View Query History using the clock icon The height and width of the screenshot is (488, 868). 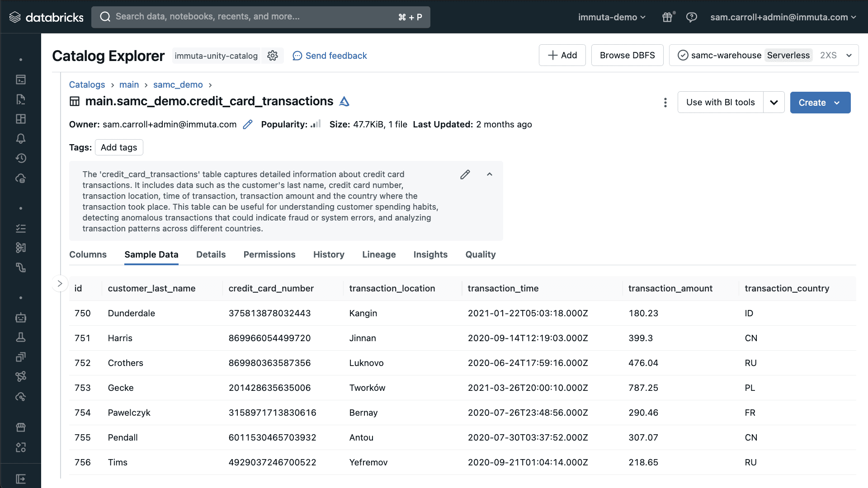click(21, 158)
